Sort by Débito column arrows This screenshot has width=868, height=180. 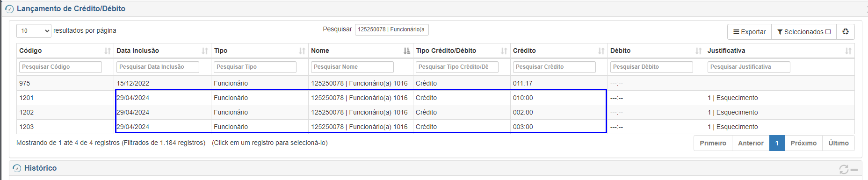pos(699,51)
